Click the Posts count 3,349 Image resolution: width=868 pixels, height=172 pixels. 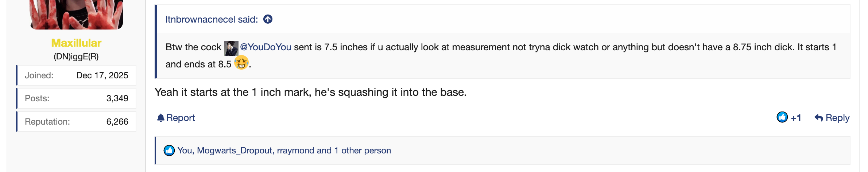click(117, 98)
